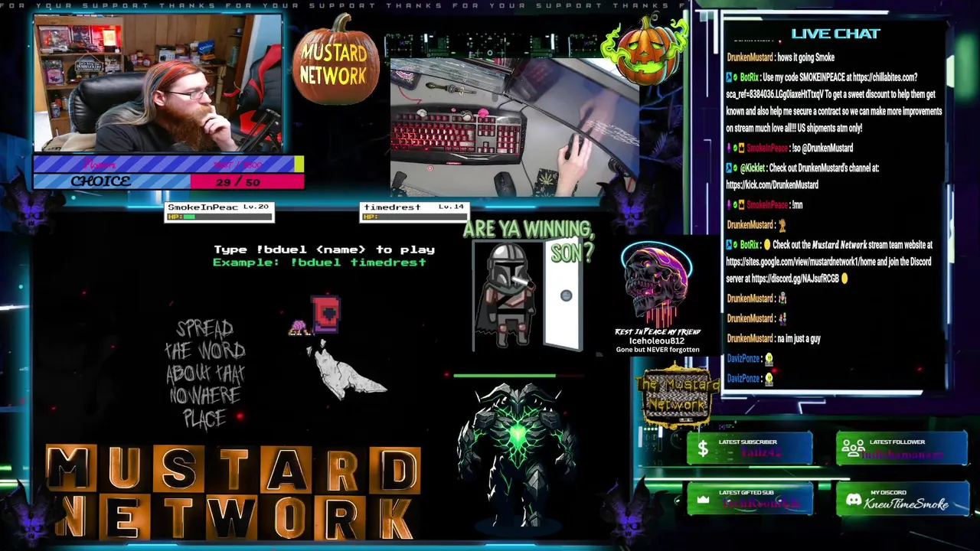The image size is (980, 551).
Task: Click the @DrunkenMustard mention in chat
Action: pyautogui.click(x=827, y=148)
